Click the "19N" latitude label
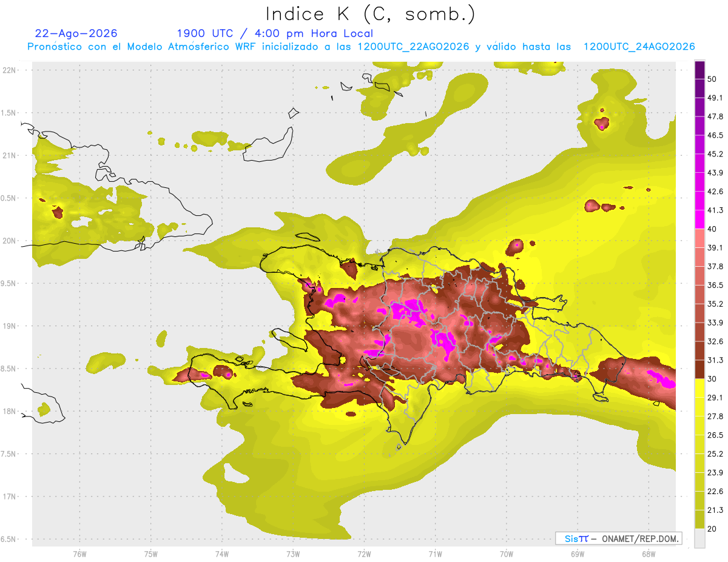The width and height of the screenshot is (728, 562). (9, 326)
